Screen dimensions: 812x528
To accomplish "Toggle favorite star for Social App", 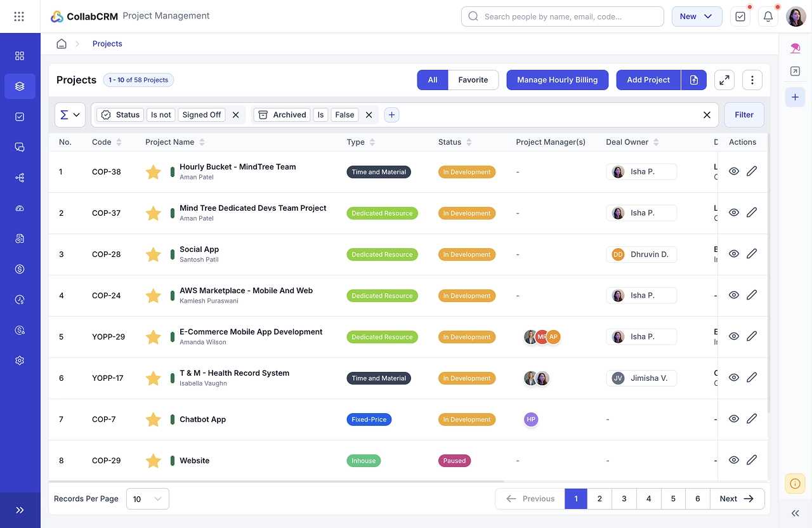I will (x=153, y=254).
